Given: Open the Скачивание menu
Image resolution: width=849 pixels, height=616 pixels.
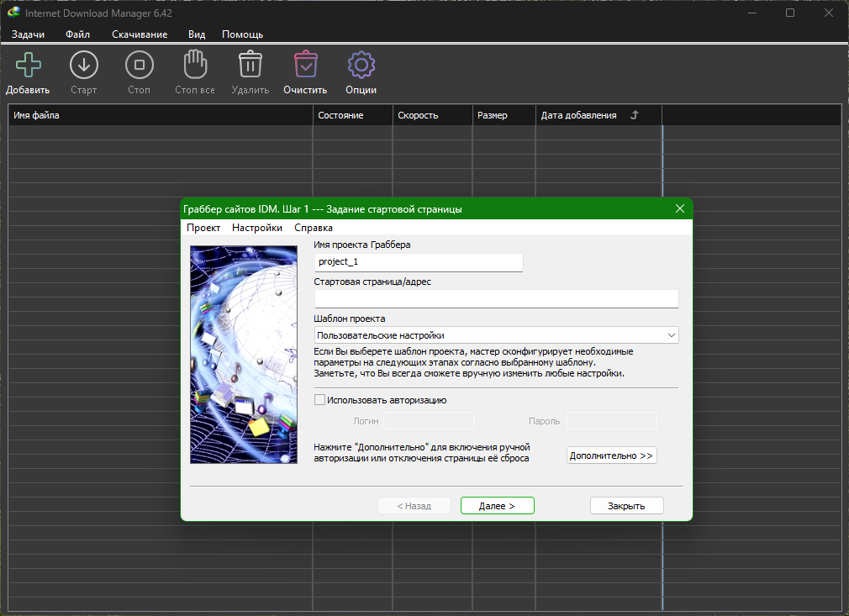Looking at the screenshot, I should click(x=140, y=34).
